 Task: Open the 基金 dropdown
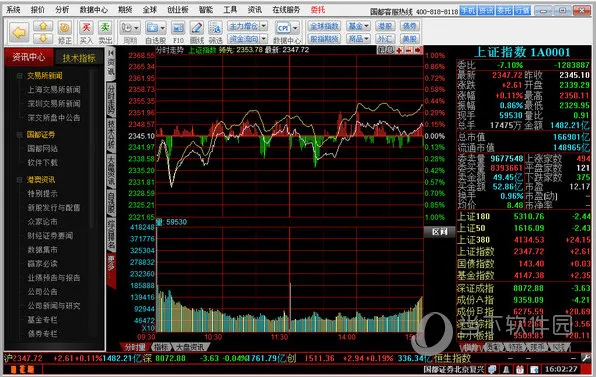(x=358, y=26)
